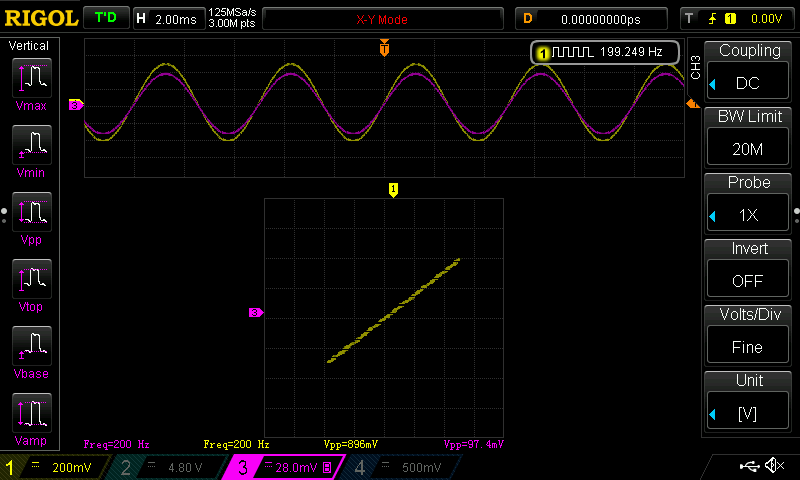This screenshot has width=800, height=480.
Task: Select channel 4 tab showing 500mV
Action: tap(403, 467)
